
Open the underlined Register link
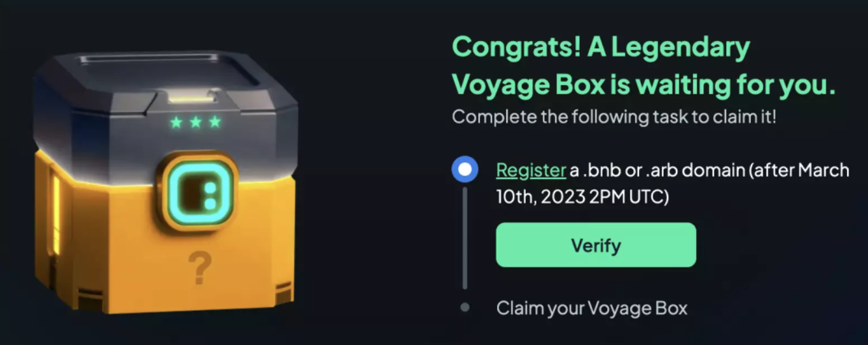(x=531, y=171)
